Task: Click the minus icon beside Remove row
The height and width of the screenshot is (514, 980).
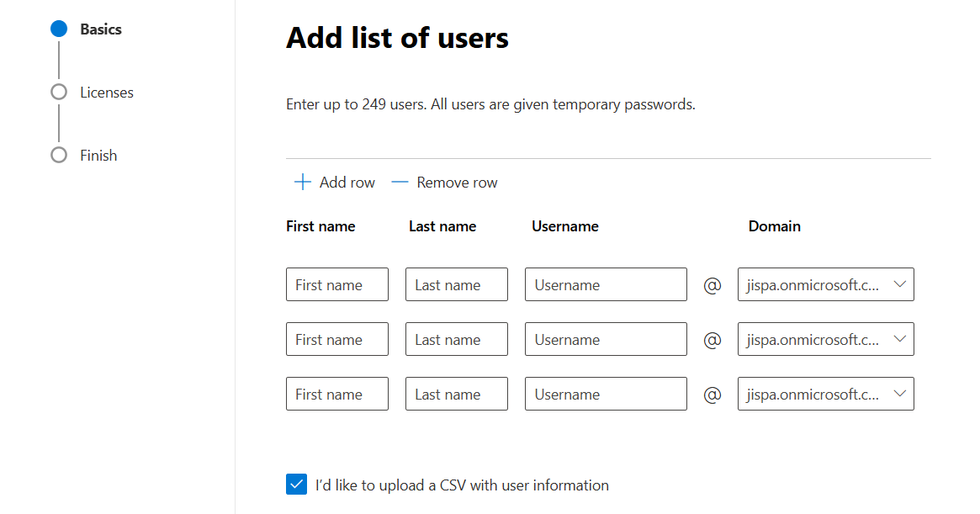Action: (399, 182)
